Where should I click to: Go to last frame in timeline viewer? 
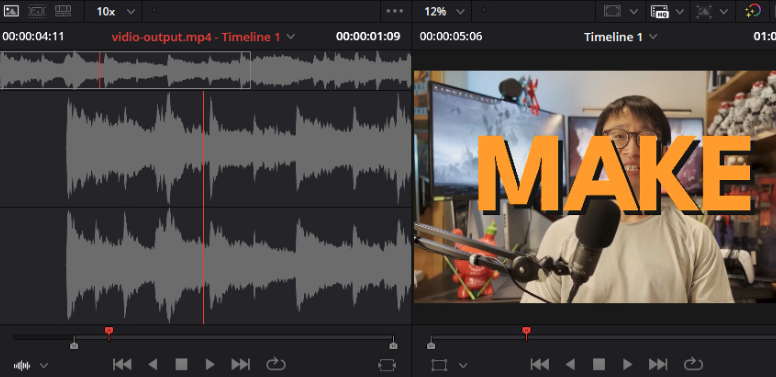tap(658, 365)
